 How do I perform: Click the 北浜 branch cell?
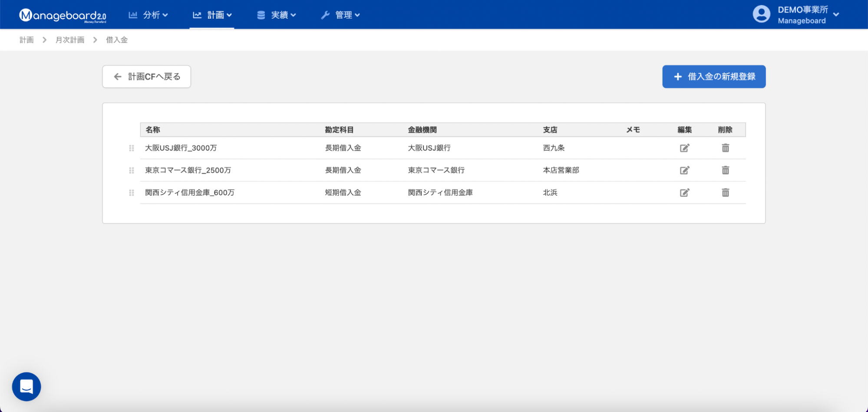pos(550,192)
